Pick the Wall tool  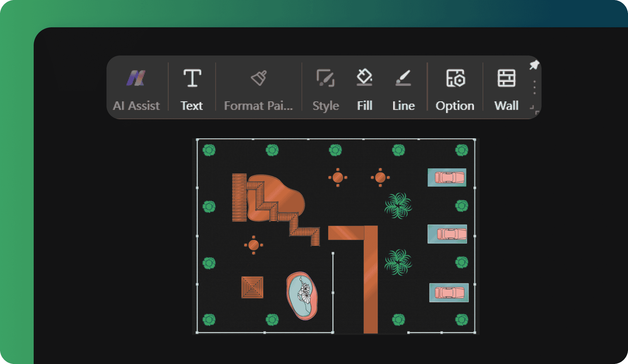click(506, 89)
